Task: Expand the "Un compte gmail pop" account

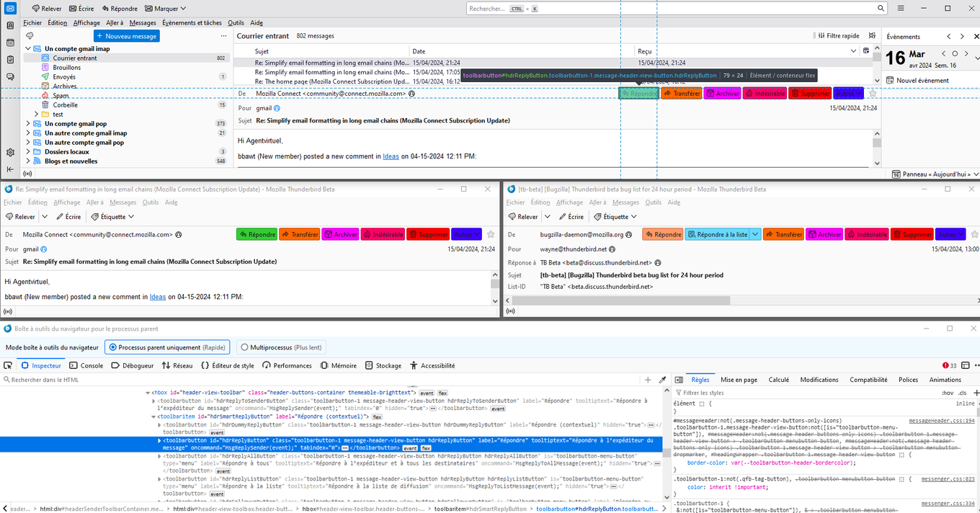Action: [28, 124]
